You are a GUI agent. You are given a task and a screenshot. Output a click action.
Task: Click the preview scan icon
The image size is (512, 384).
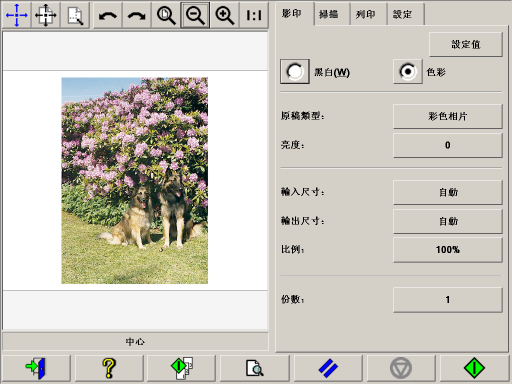(x=255, y=368)
